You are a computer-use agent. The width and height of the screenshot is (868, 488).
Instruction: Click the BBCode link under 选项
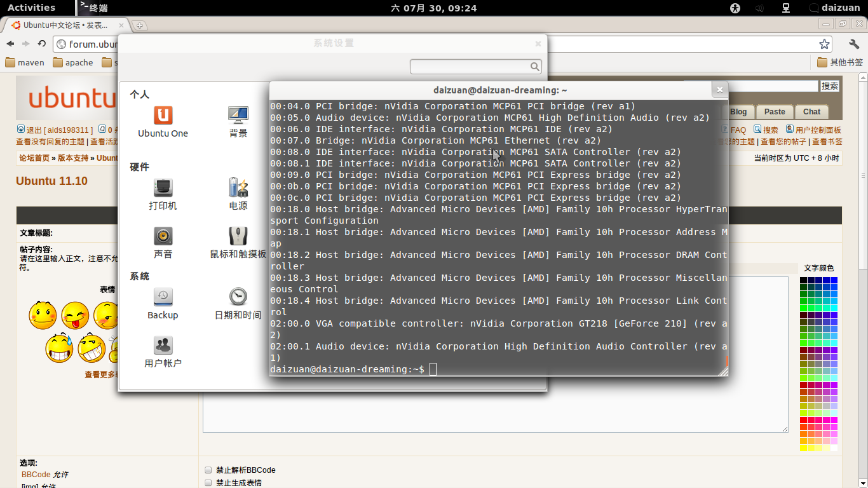click(36, 475)
